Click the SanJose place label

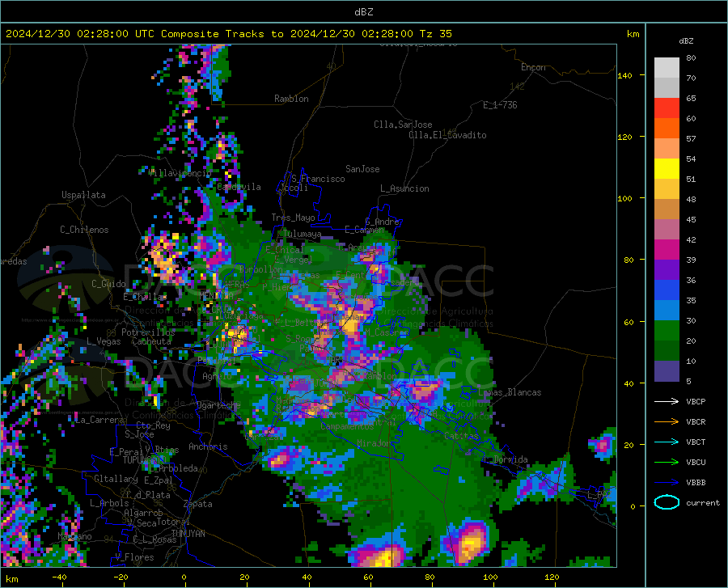coord(362,169)
